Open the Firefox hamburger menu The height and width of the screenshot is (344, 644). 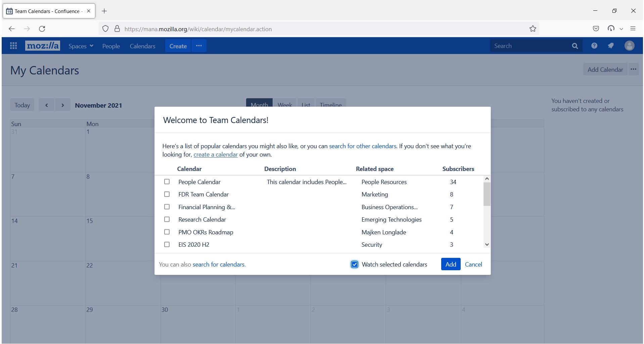pos(633,29)
